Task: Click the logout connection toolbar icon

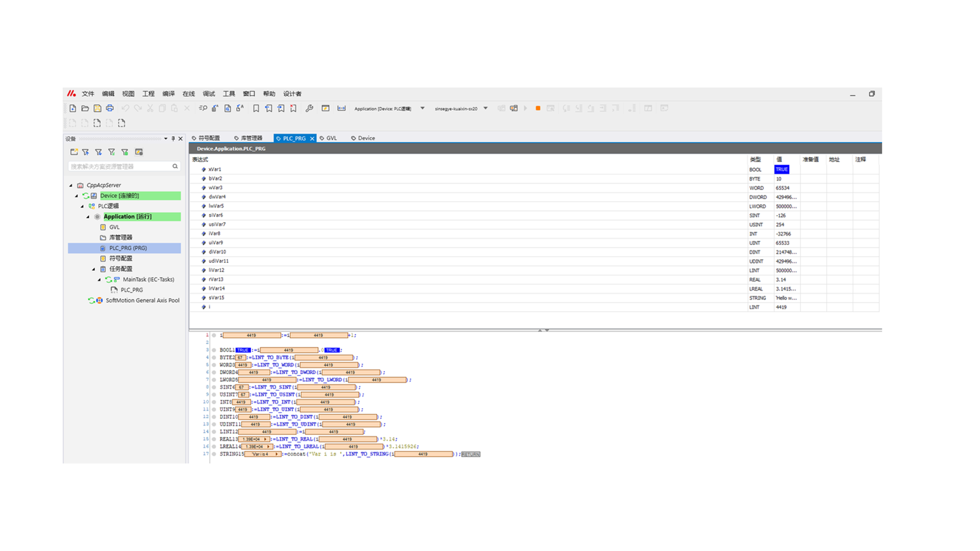Action: [514, 108]
